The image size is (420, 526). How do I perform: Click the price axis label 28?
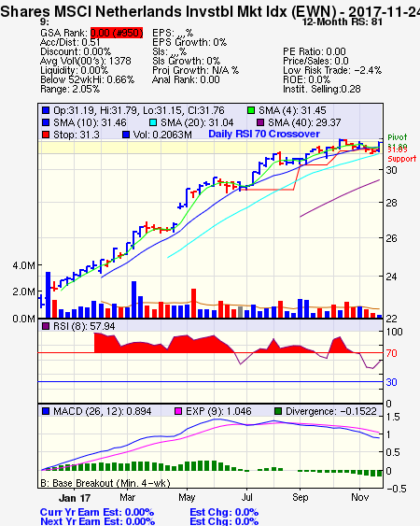pyautogui.click(x=391, y=203)
